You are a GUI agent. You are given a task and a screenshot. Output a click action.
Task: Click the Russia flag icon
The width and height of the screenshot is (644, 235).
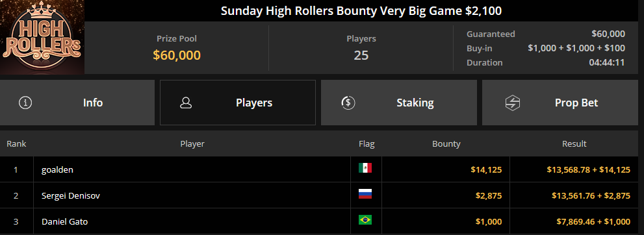click(x=365, y=194)
